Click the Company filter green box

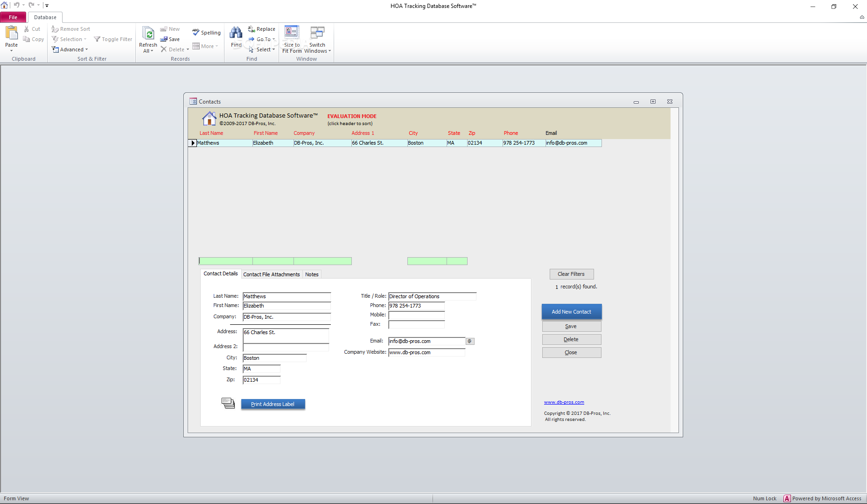[322, 261]
